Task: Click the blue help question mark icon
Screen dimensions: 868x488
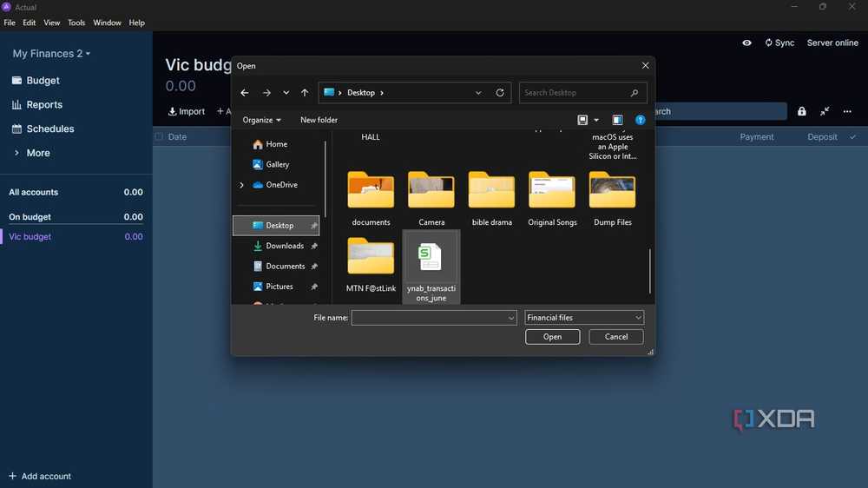Action: pyautogui.click(x=640, y=120)
